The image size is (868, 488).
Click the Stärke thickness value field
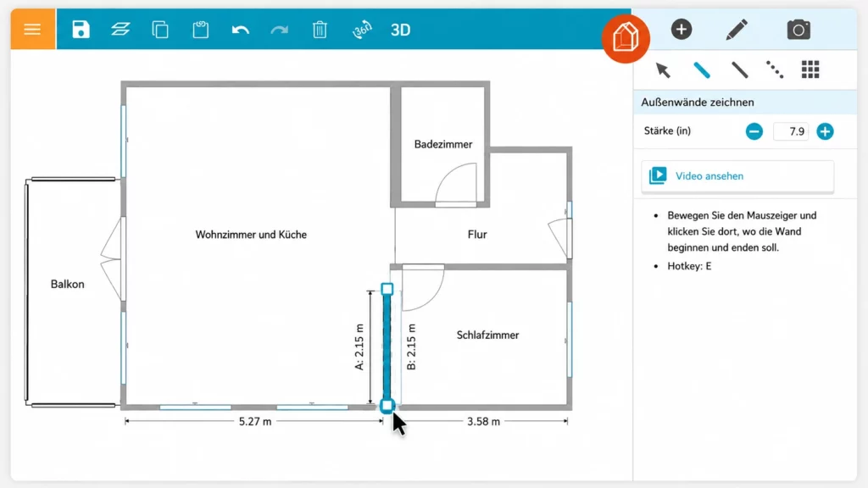point(791,131)
